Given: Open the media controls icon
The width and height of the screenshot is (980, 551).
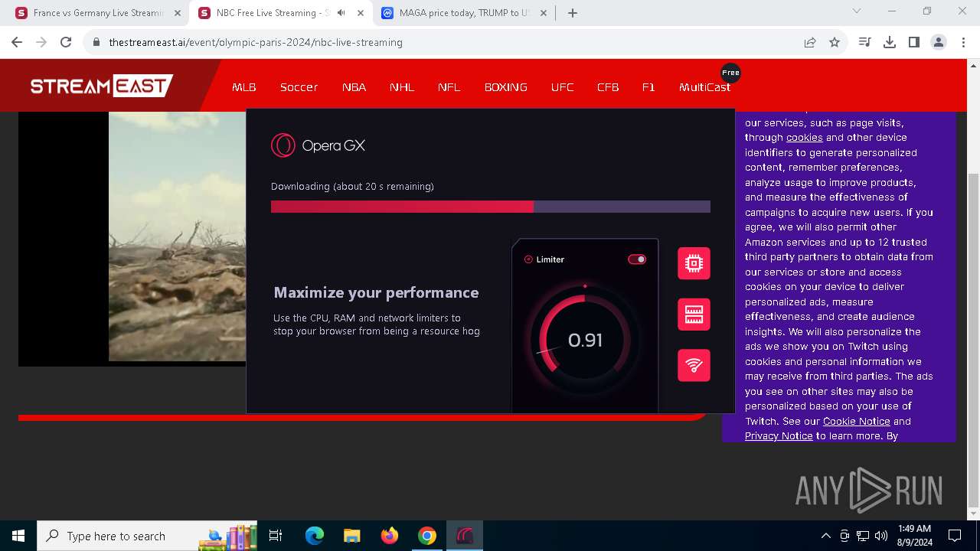Looking at the screenshot, I should tap(865, 42).
